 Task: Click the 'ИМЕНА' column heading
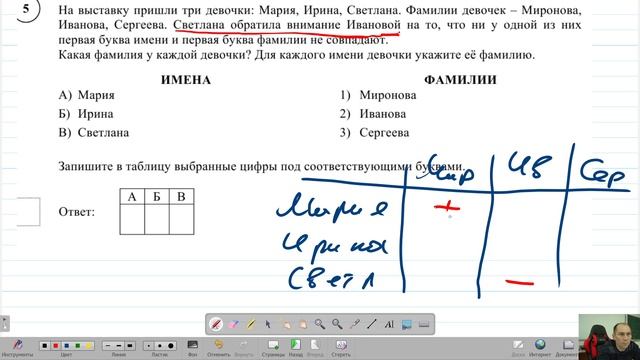point(186,80)
